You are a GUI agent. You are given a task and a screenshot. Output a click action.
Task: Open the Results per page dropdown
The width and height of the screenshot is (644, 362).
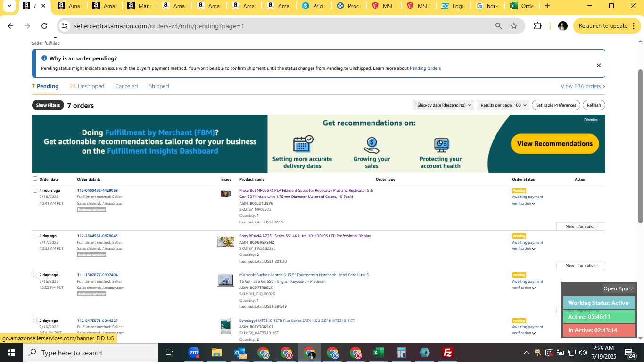click(503, 105)
